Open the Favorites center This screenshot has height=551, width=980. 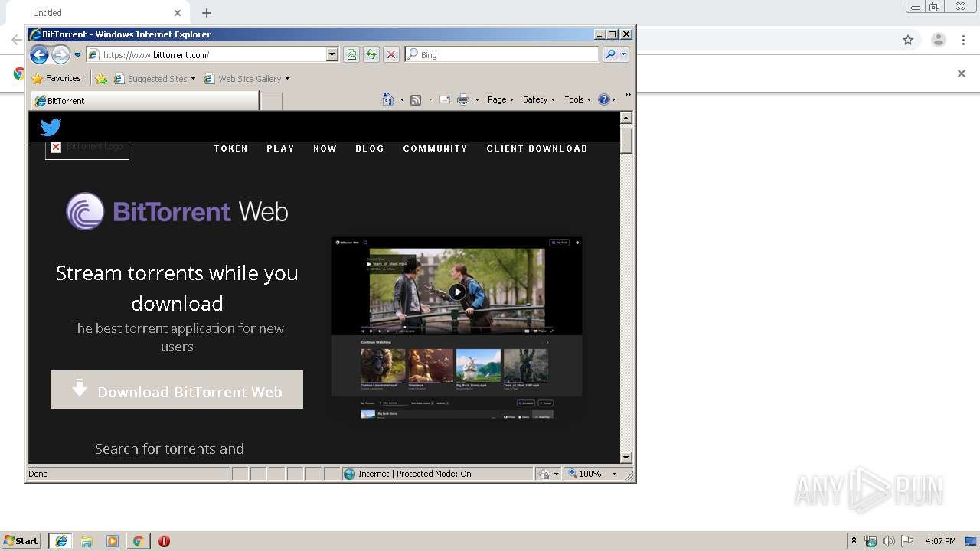point(56,78)
